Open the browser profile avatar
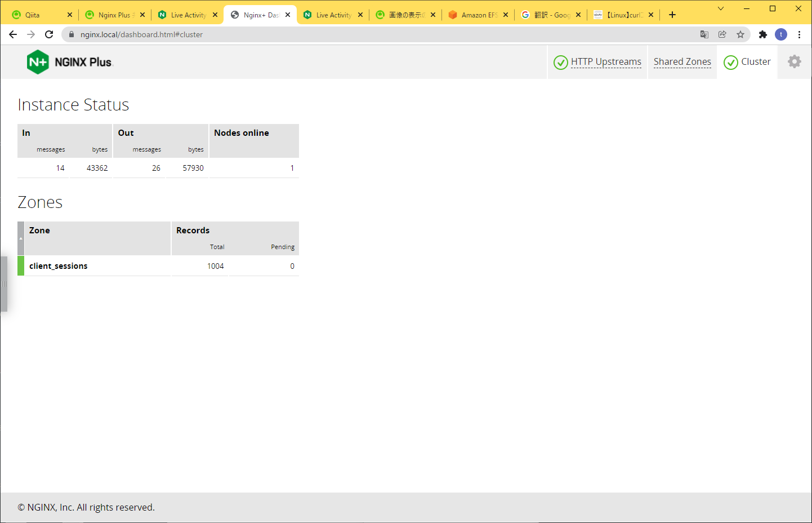The width and height of the screenshot is (812, 523). pos(781,34)
